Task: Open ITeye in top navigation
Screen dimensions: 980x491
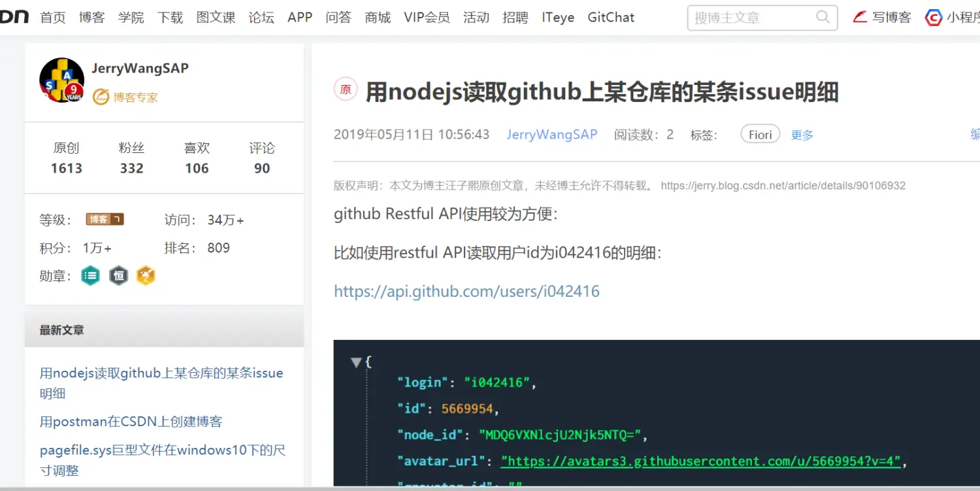Action: [x=558, y=18]
